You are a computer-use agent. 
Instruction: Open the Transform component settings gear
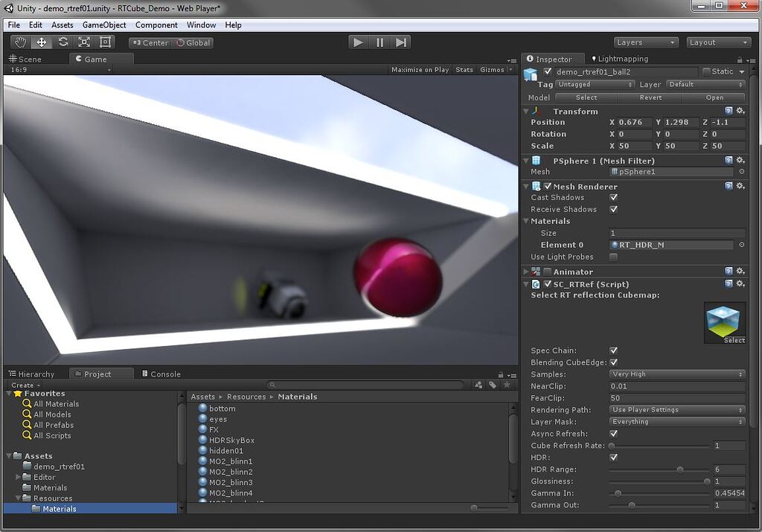[740, 111]
